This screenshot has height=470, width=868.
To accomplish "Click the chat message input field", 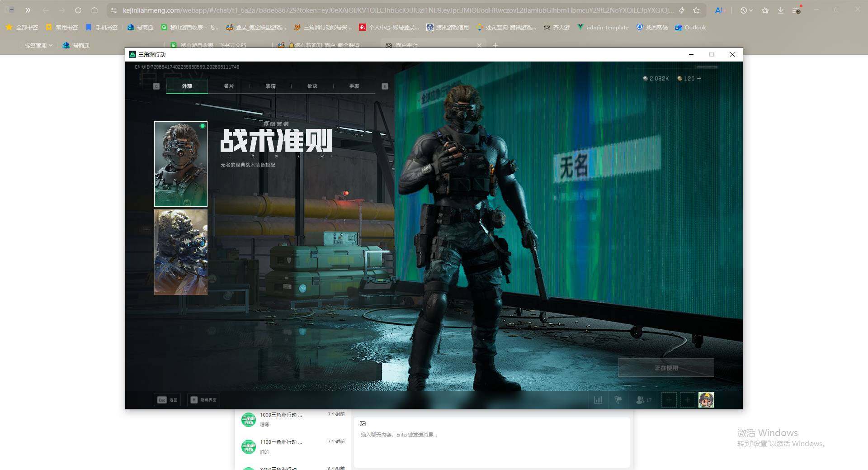I will (x=492, y=448).
